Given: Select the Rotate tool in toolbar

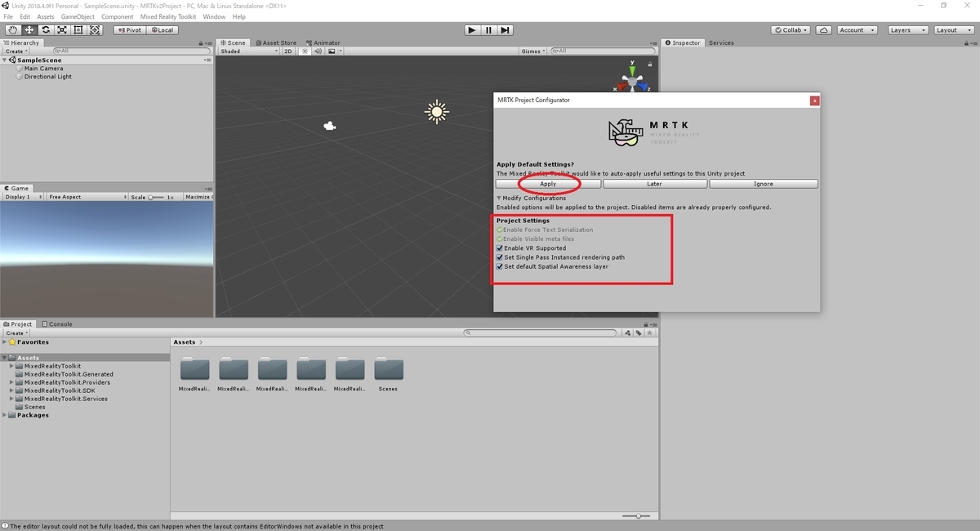Looking at the screenshot, I should pyautogui.click(x=45, y=30).
